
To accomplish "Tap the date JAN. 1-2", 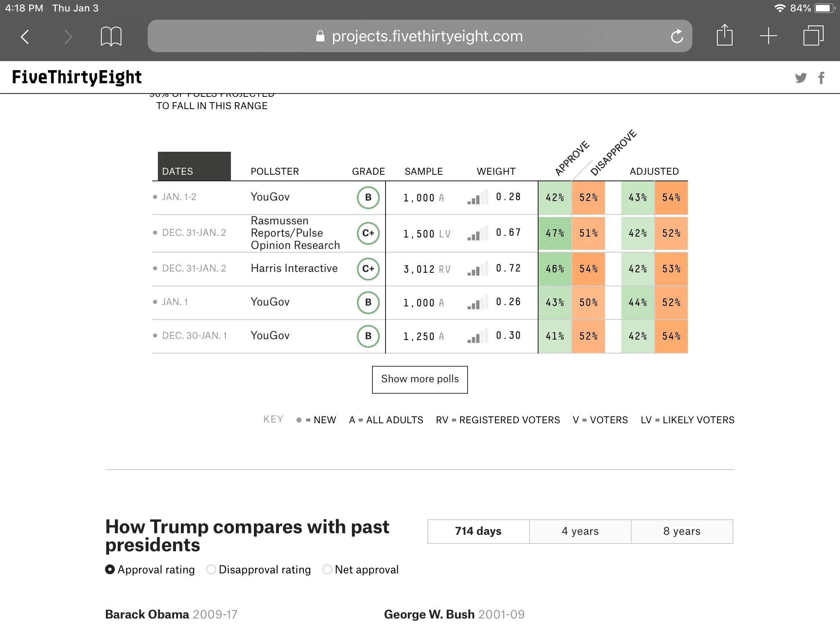I will pos(179,197).
